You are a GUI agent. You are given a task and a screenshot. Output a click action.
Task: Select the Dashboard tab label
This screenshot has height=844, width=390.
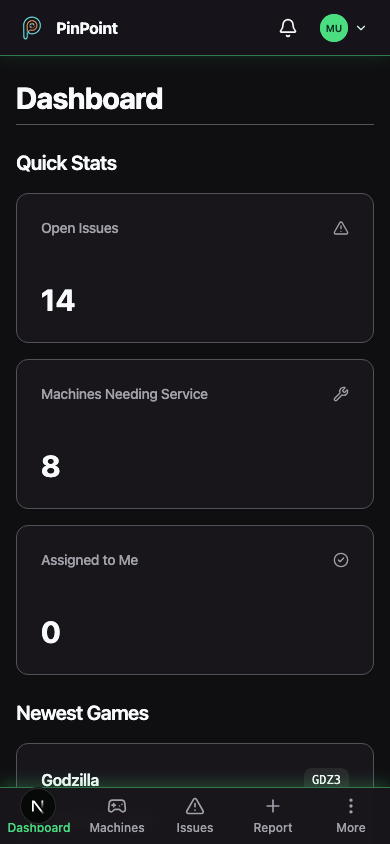coord(39,827)
